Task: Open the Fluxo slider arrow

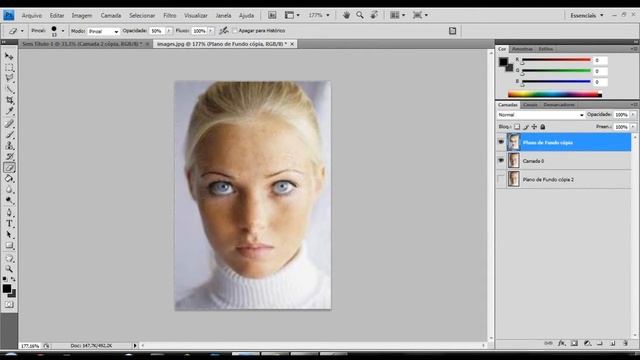Action: pyautogui.click(x=211, y=31)
